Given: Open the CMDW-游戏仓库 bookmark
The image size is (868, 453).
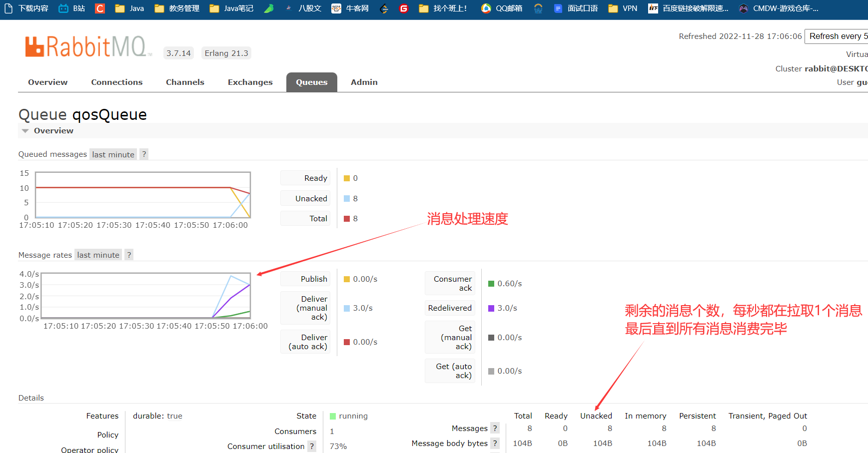Looking at the screenshot, I should pyautogui.click(x=779, y=8).
